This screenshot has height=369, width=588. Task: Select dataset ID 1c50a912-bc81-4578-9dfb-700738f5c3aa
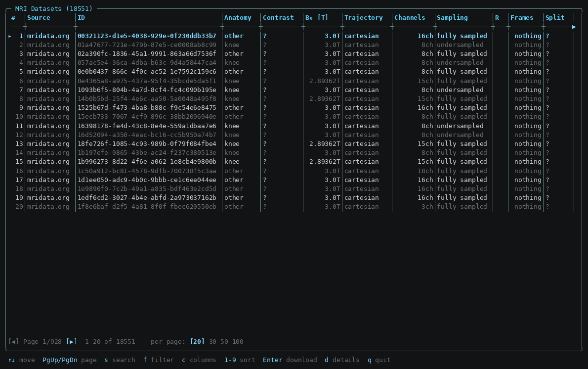[x=147, y=171]
